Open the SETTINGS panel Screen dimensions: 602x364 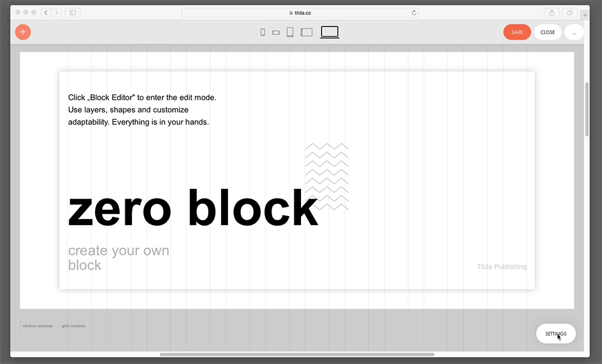coord(555,333)
